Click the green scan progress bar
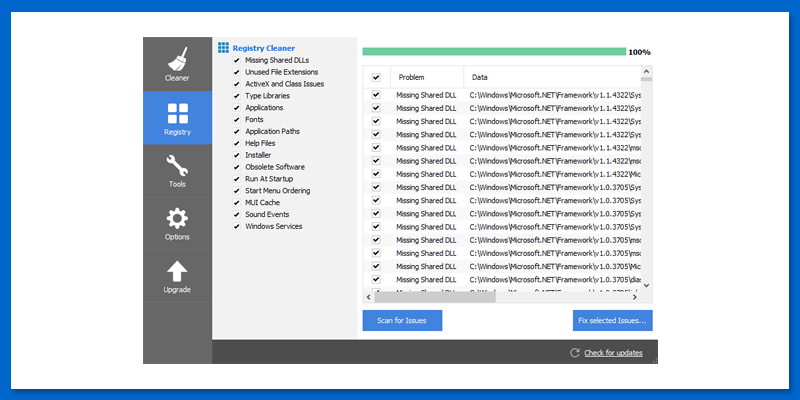Image resolution: width=800 pixels, height=400 pixels. [494, 51]
